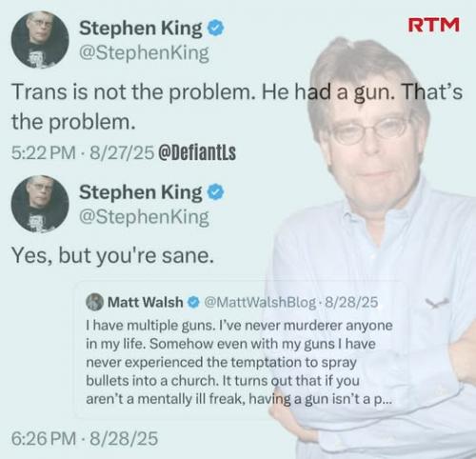Screen dimensions: 476x459
Task: Click the @DefiantLs watermark
Action: [x=197, y=152]
